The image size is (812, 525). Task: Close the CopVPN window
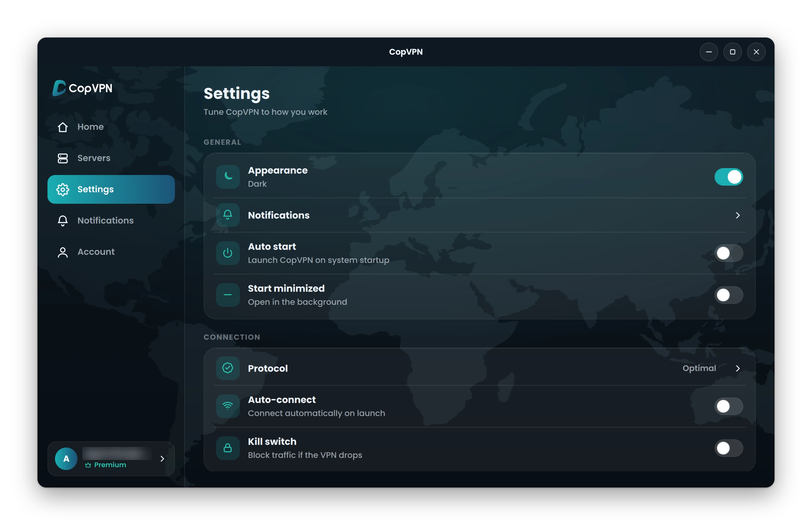(756, 52)
